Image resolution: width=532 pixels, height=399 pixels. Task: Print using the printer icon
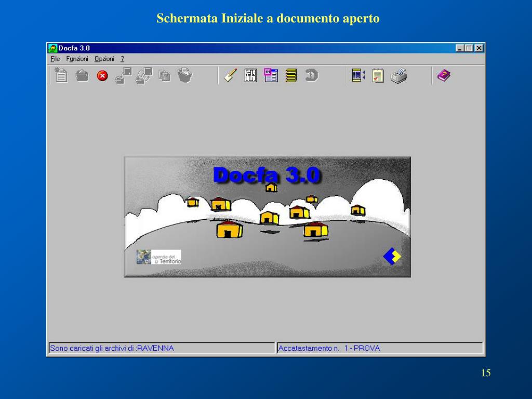point(398,75)
